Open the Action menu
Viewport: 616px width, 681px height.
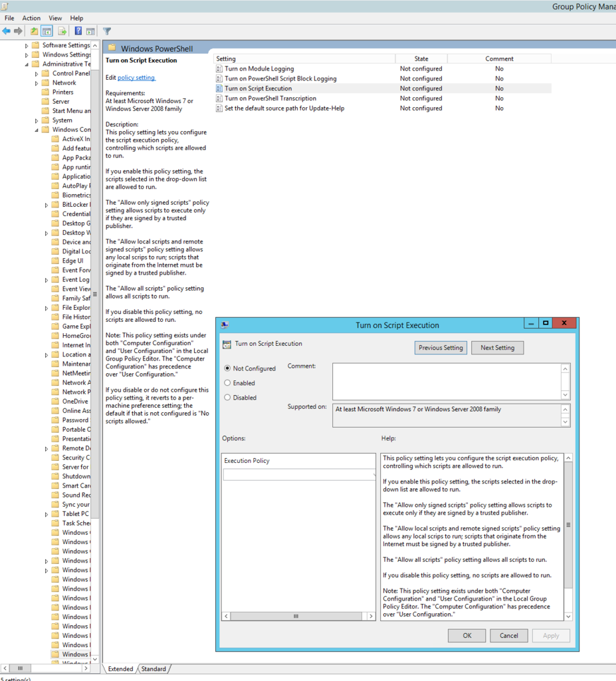[x=31, y=18]
